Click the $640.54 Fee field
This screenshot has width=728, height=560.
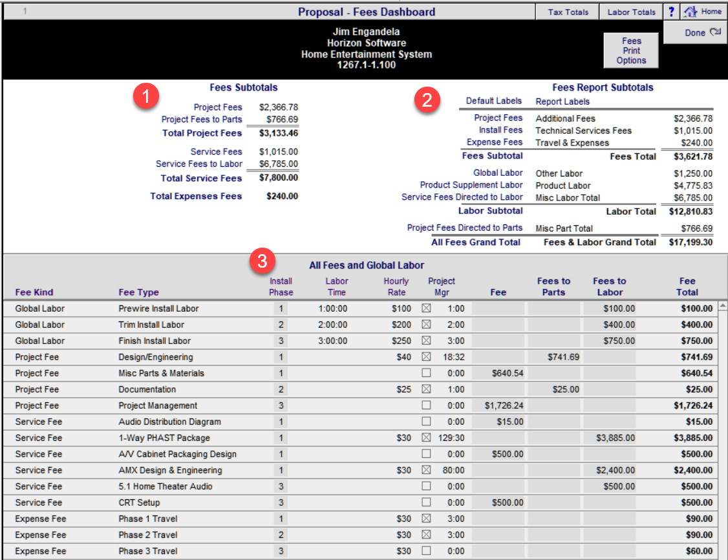(498, 373)
